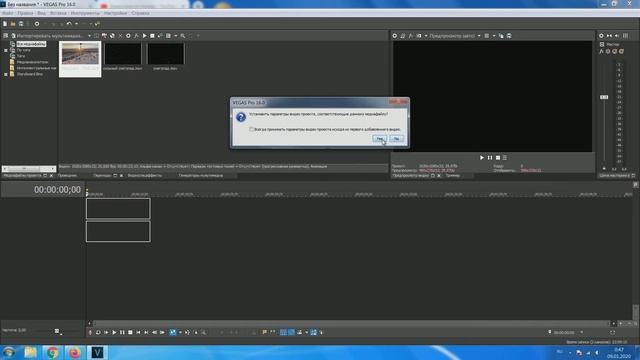Play in the video preview window
640x360 pixels.
(482, 158)
